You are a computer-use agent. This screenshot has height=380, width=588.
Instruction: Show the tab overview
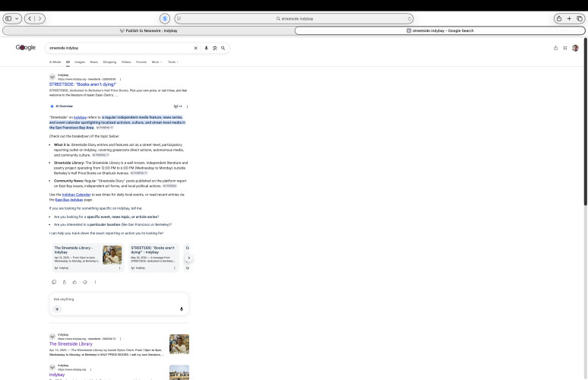[x=580, y=18]
